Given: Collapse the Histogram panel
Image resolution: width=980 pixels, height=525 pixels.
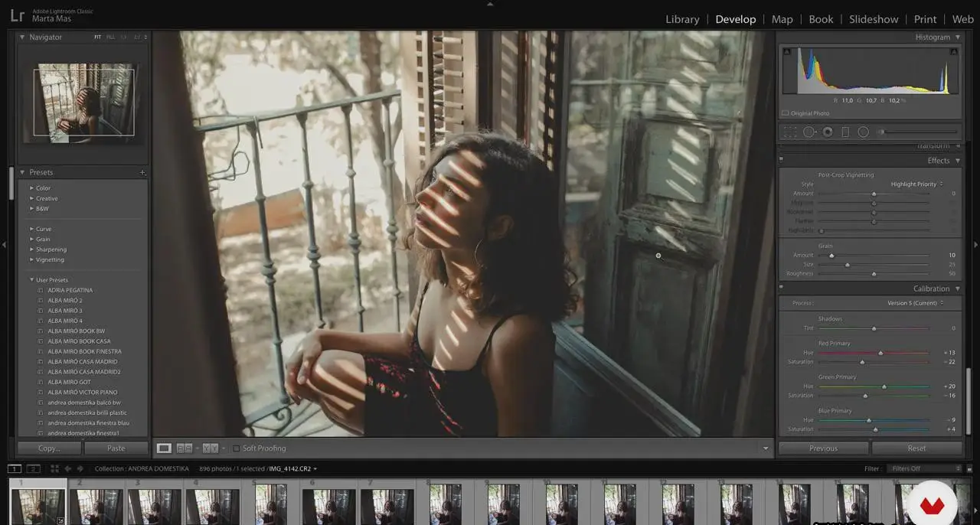Looking at the screenshot, I should point(957,37).
